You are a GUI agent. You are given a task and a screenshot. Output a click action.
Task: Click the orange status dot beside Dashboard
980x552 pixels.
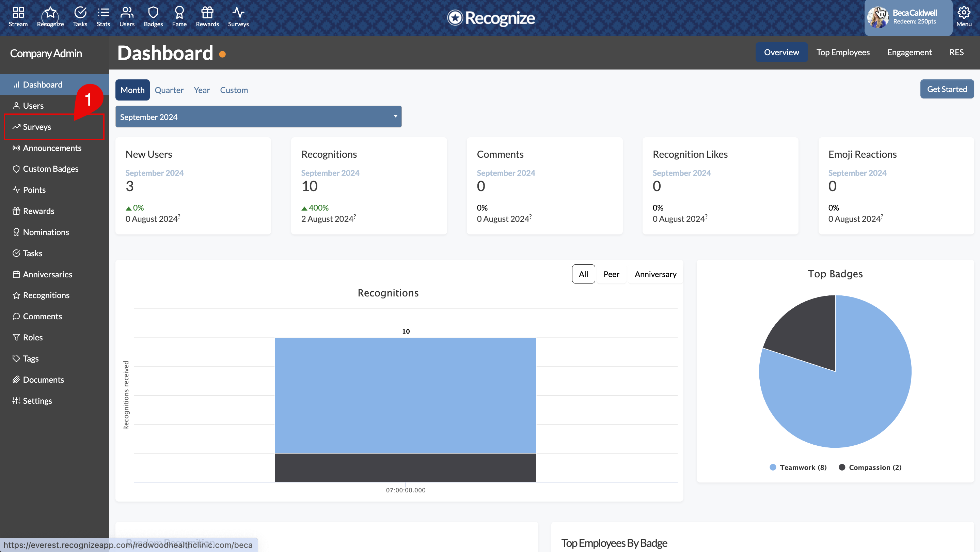223,55
